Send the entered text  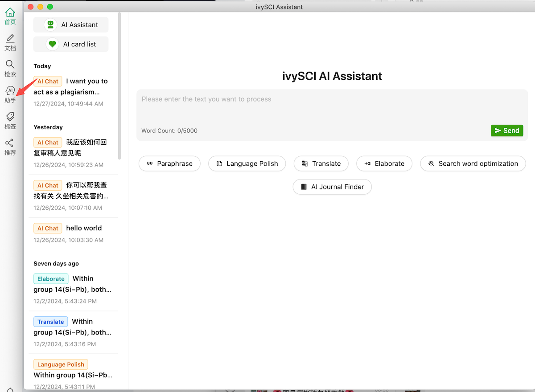[x=507, y=131]
